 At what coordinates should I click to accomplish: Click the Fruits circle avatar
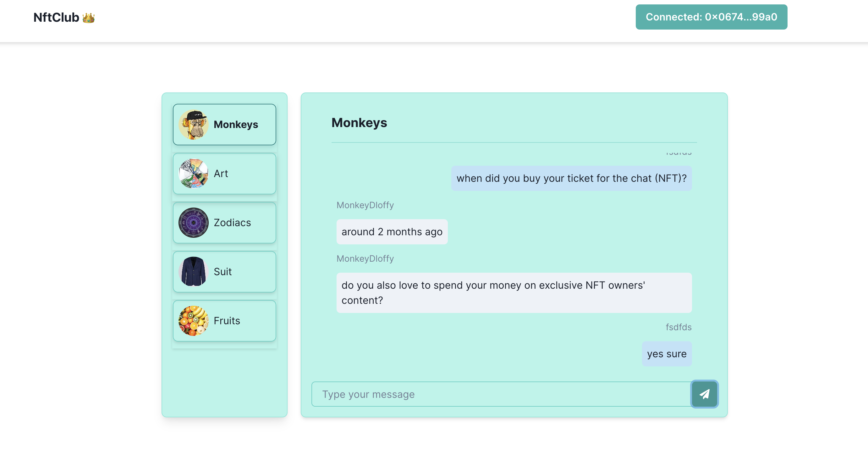pos(193,320)
